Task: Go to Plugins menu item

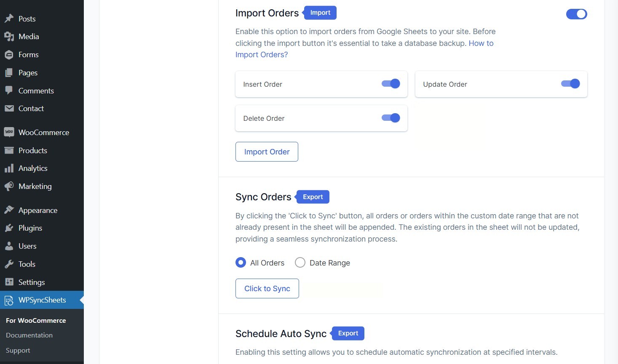Action: point(42,228)
